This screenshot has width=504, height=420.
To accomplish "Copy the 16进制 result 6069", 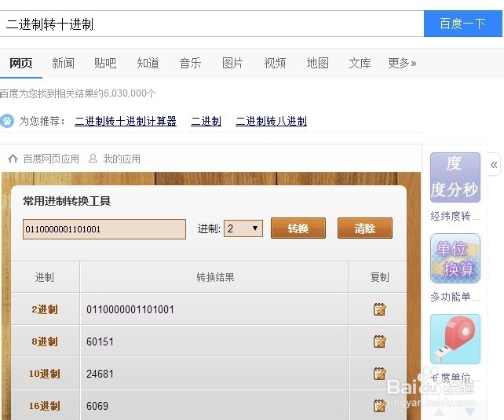I will pos(379,406).
